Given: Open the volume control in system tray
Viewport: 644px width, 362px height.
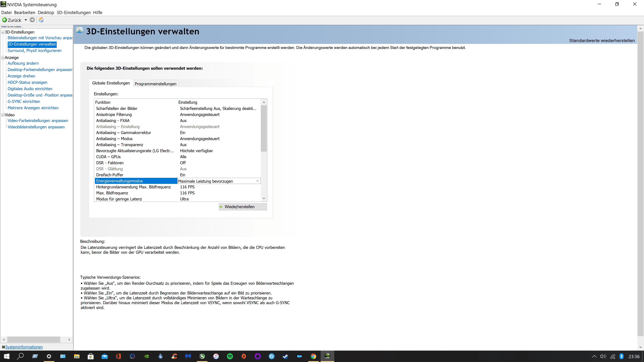Looking at the screenshot, I should [x=603, y=356].
